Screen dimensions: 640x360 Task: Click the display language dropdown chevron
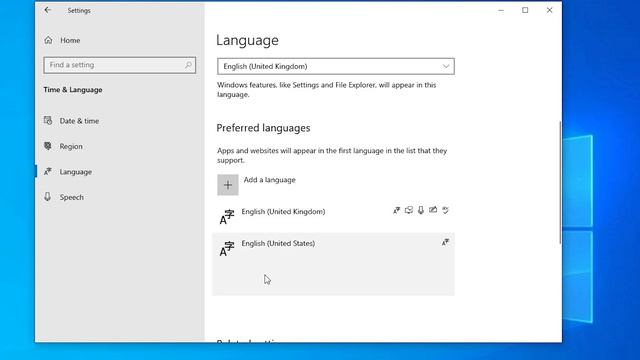(446, 66)
